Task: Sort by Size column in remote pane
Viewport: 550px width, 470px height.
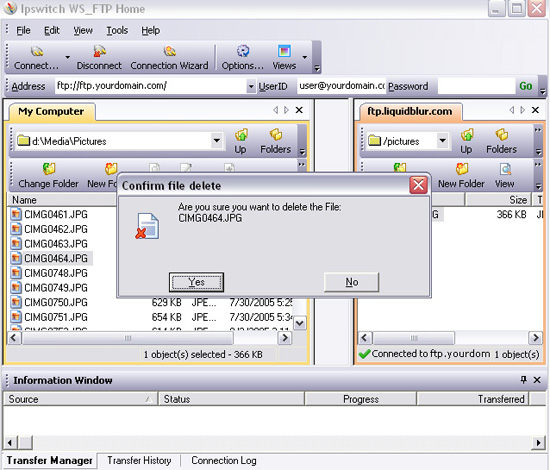Action: [x=498, y=200]
